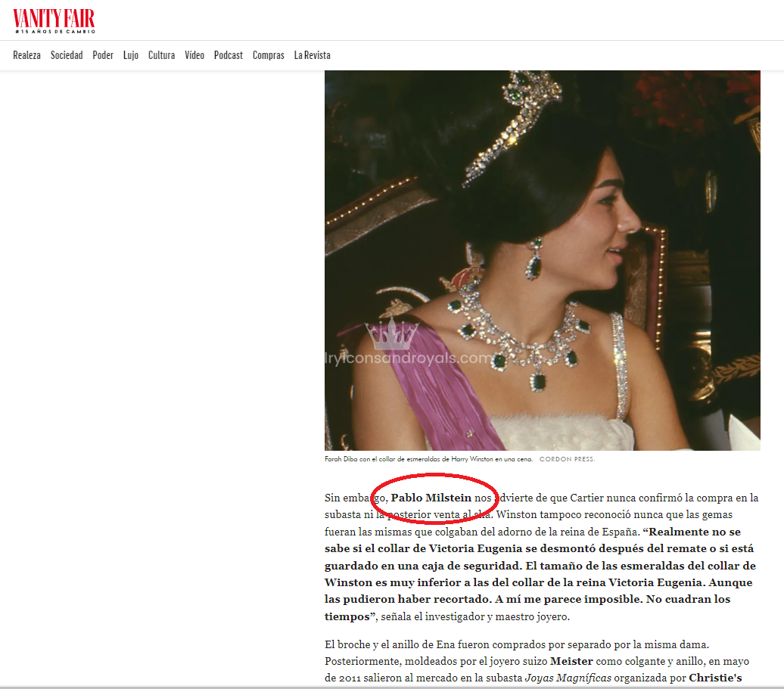Select Poder in the navigation bar
Viewport: 784px width, 689px height.
[103, 55]
